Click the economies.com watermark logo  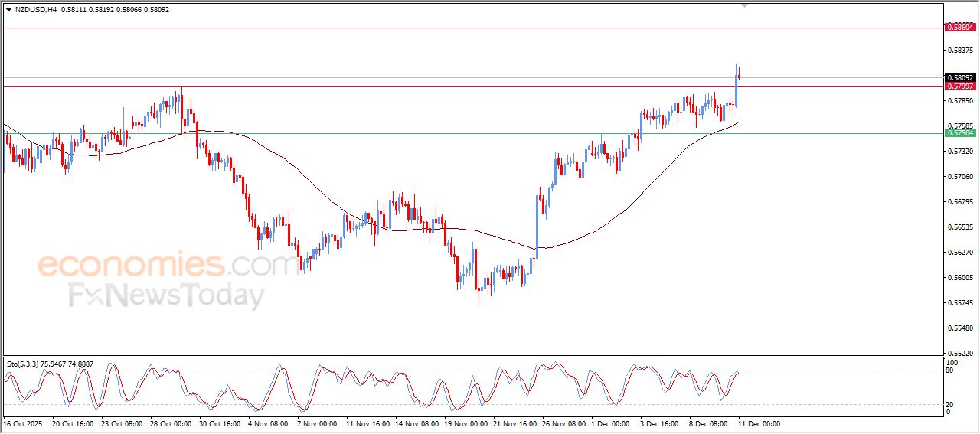tap(167, 266)
